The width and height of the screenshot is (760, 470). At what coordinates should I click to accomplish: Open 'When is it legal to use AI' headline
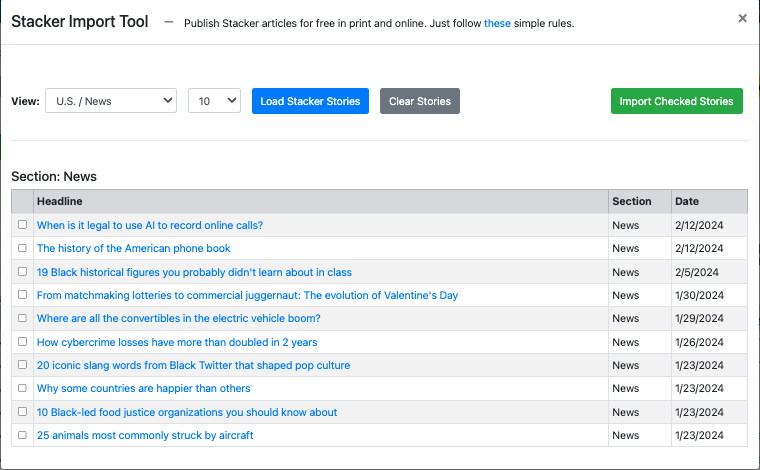[x=150, y=225]
